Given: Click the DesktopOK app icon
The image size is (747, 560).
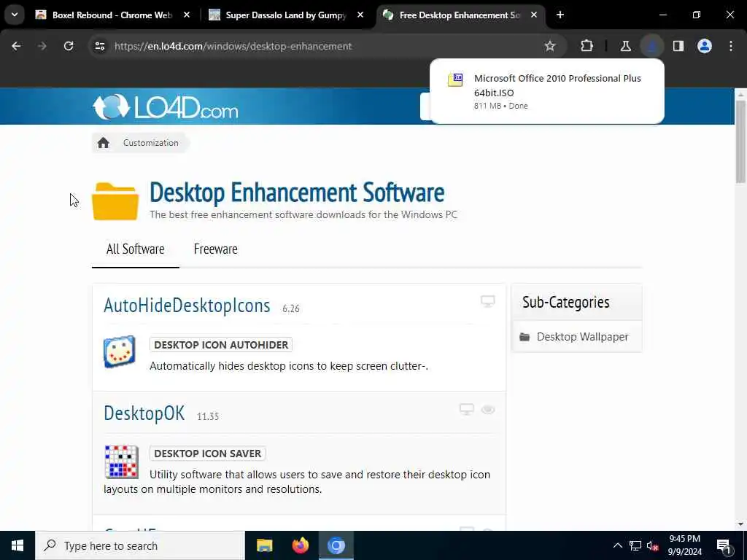Looking at the screenshot, I should (122, 462).
